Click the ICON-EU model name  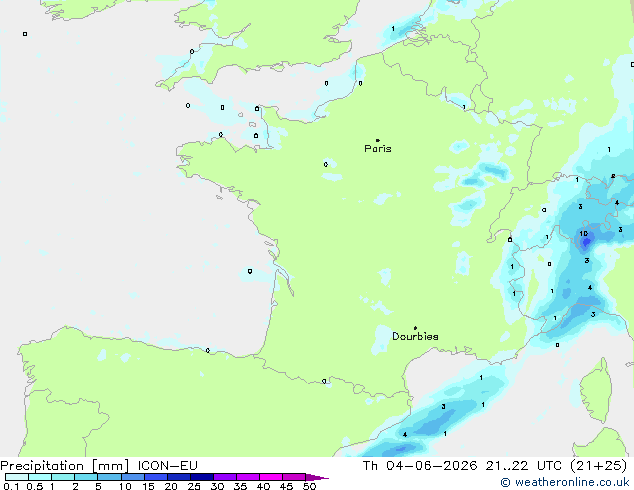click(x=167, y=466)
